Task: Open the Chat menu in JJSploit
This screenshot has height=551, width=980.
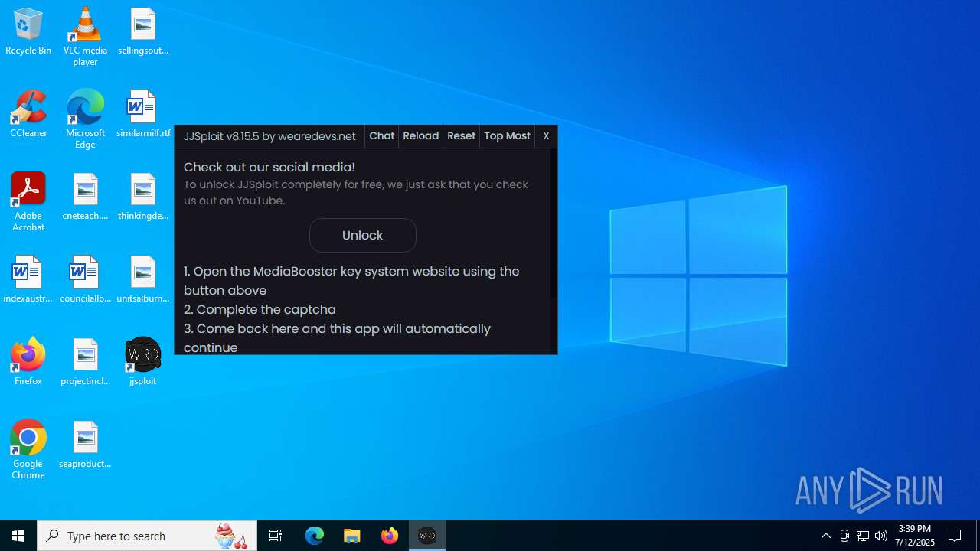Action: pyautogui.click(x=382, y=136)
